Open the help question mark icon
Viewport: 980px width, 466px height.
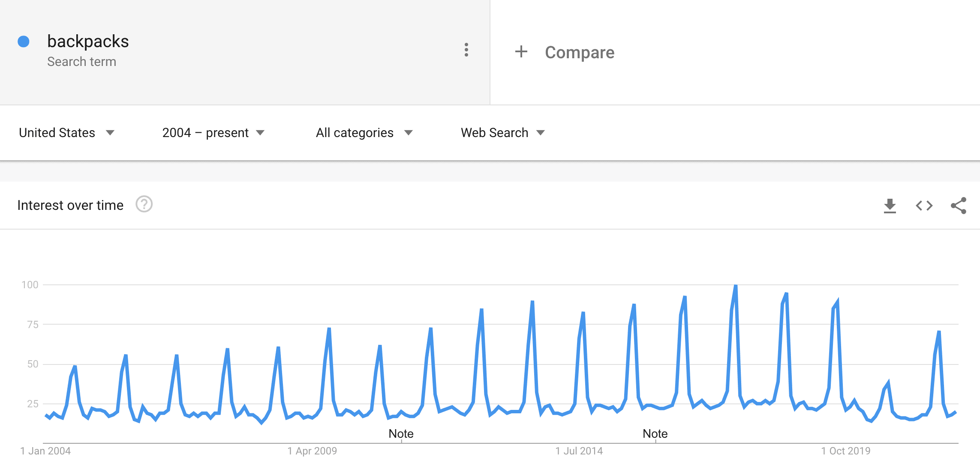click(144, 204)
